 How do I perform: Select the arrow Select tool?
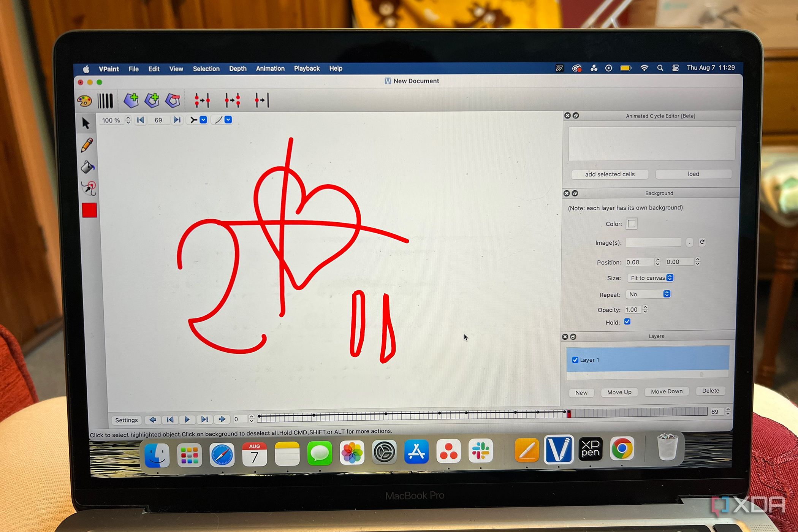point(86,123)
